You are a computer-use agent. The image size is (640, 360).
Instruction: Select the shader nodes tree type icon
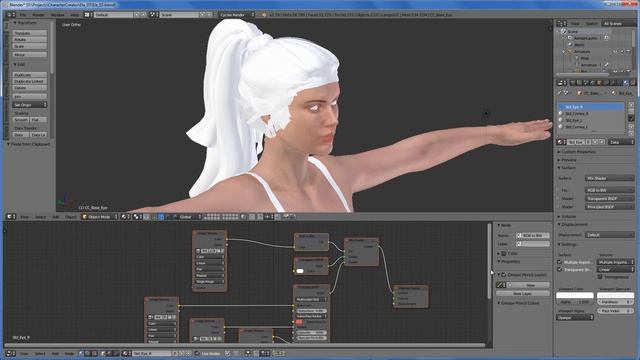pos(82,353)
